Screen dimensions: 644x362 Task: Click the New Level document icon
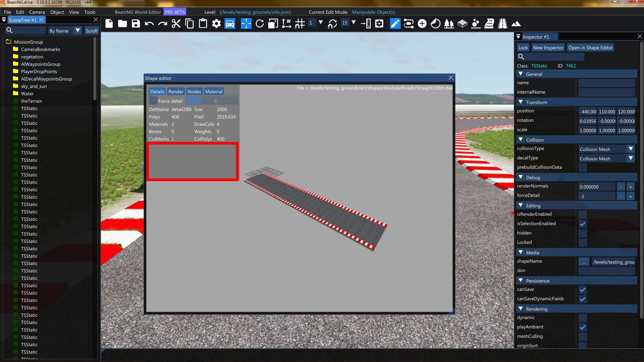tap(109, 23)
